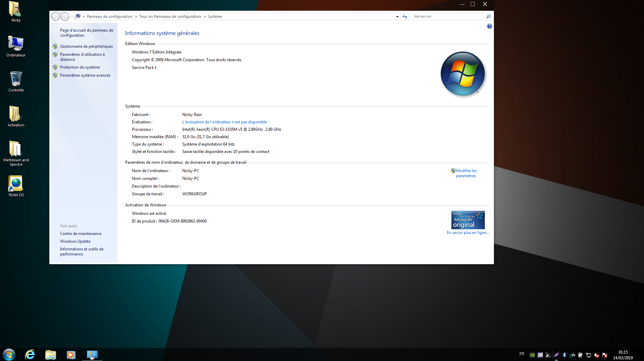This screenshot has width=644, height=361.
Task: Open the recent pages dropdown arrow
Action: pos(72,16)
